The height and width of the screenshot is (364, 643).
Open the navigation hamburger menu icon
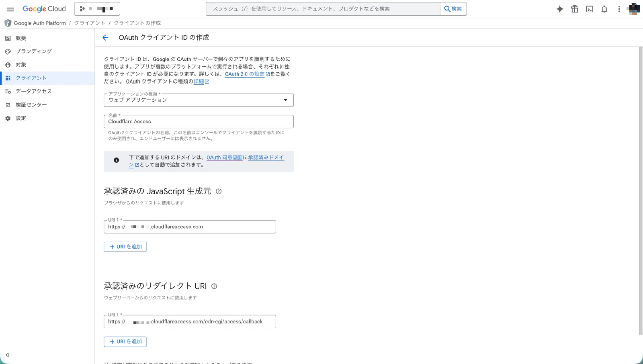[10, 9]
